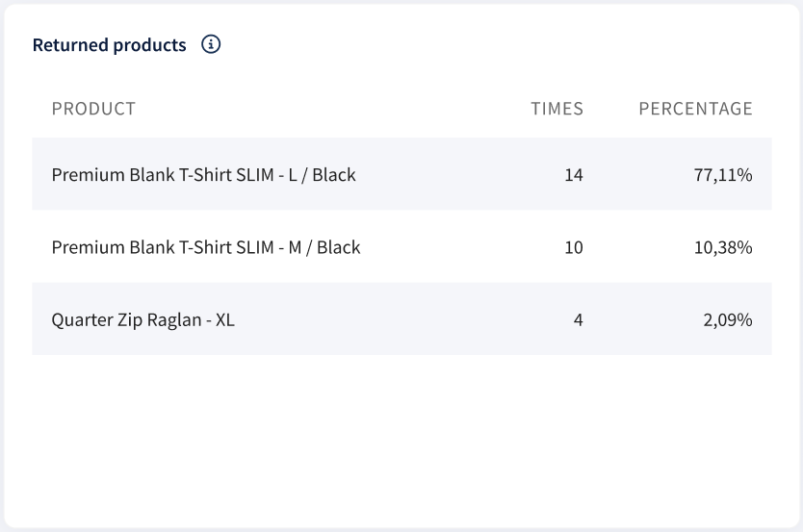Click the XL text in the Quarter Zip row
Viewport: 803px width, 532px height.
coord(224,320)
